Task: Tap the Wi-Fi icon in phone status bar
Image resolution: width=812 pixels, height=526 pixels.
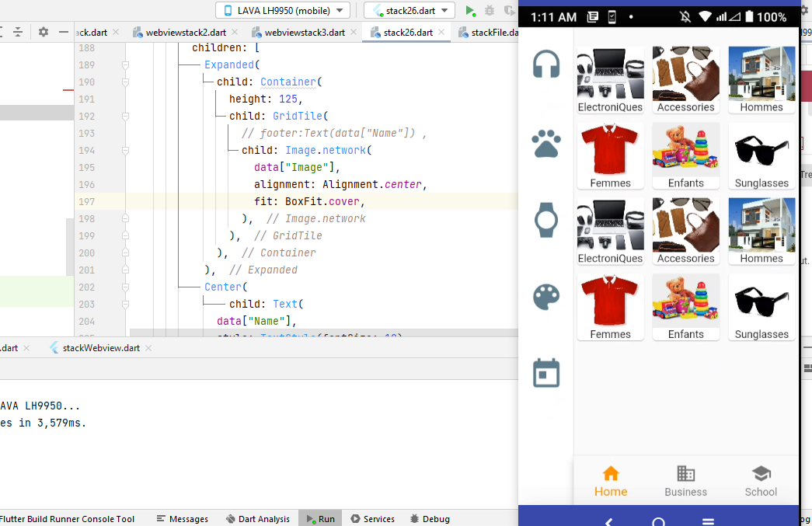Action: point(705,17)
